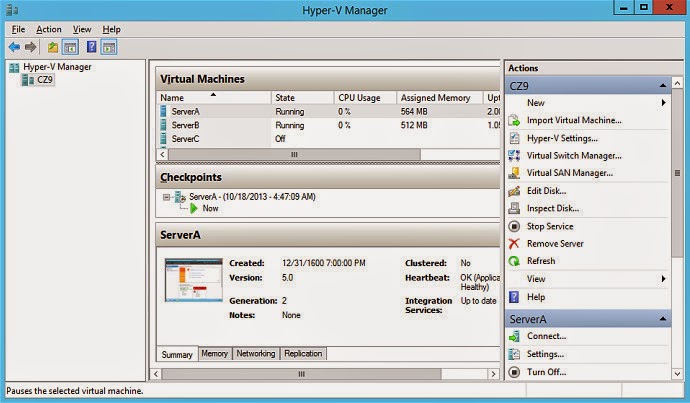Click the Virtual Machines list scroll left arrow
Viewport: 690px width, 403px height.
(162, 154)
